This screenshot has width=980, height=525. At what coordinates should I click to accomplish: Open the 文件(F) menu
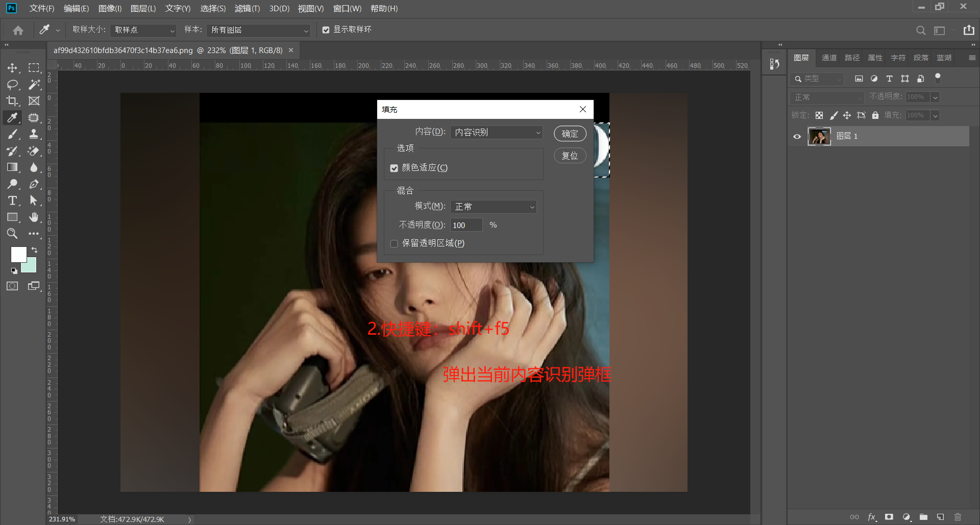coord(42,8)
